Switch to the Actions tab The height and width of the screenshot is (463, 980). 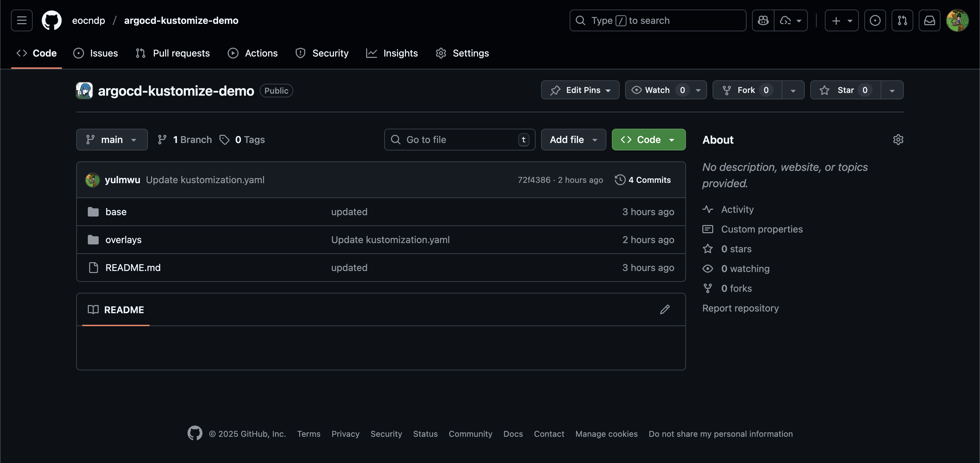252,53
